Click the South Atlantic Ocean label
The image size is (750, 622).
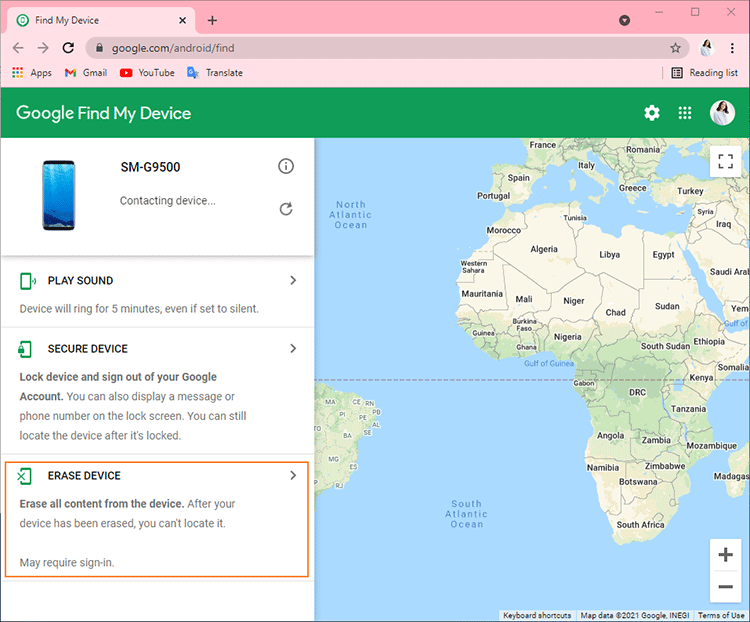tap(466, 514)
